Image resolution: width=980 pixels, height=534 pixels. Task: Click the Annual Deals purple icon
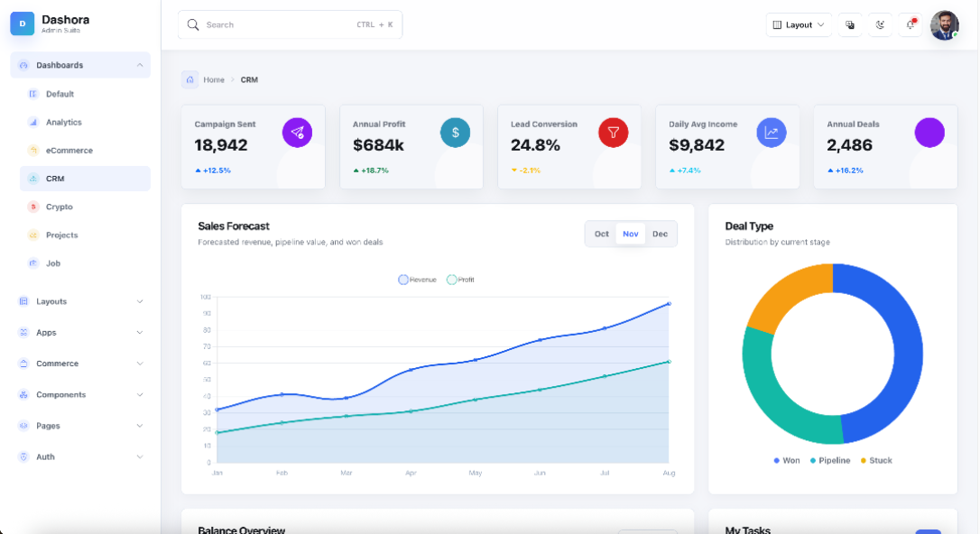[x=929, y=133]
